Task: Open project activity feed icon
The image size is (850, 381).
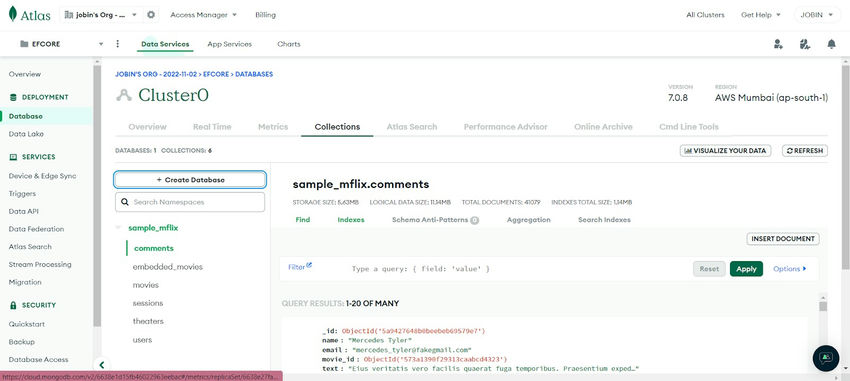Action: pyautogui.click(x=804, y=44)
